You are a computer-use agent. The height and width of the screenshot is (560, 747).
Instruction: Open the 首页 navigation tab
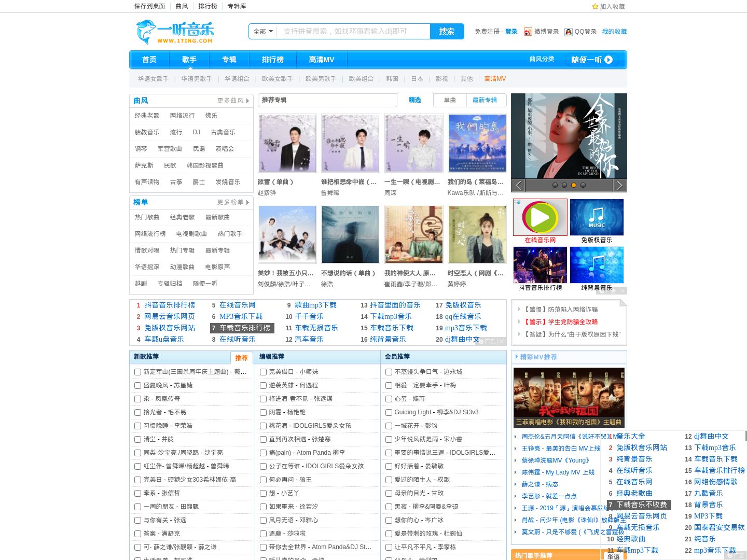point(149,60)
